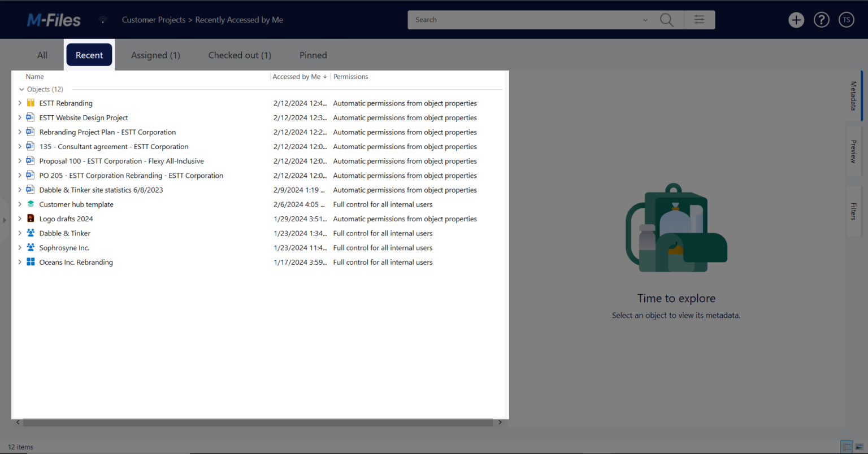Click the M-Files logo
This screenshot has width=868, height=454.
(x=54, y=20)
